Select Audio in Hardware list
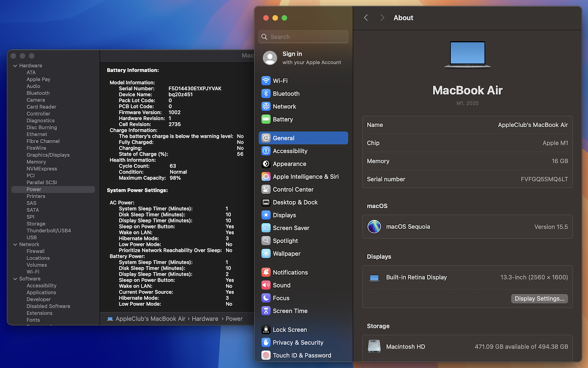588x368 pixels. pos(33,86)
